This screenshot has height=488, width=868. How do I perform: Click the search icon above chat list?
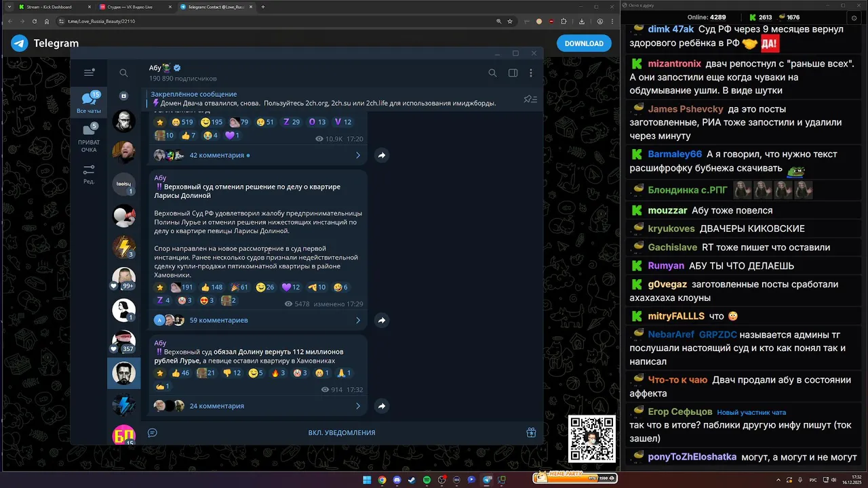coord(123,73)
